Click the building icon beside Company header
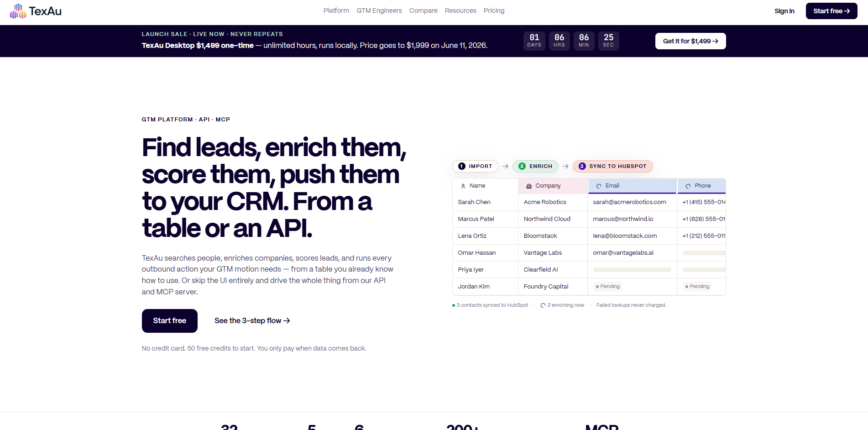 click(529, 186)
